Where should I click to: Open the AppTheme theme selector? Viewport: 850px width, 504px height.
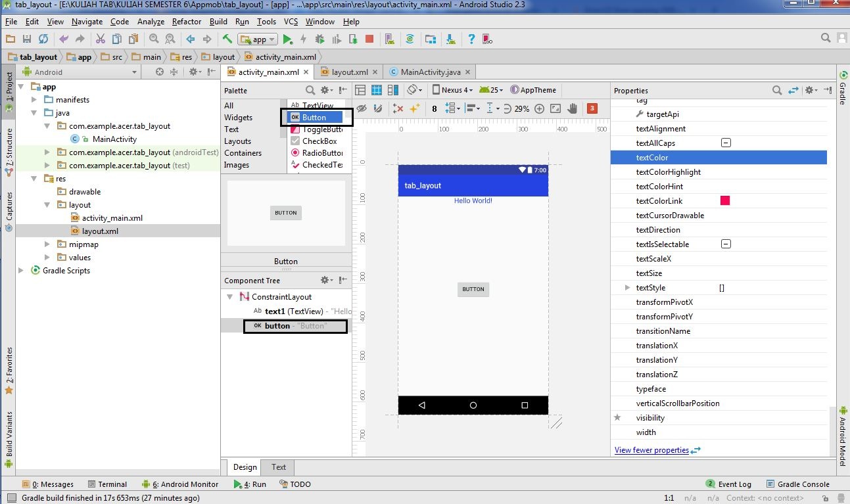533,90
